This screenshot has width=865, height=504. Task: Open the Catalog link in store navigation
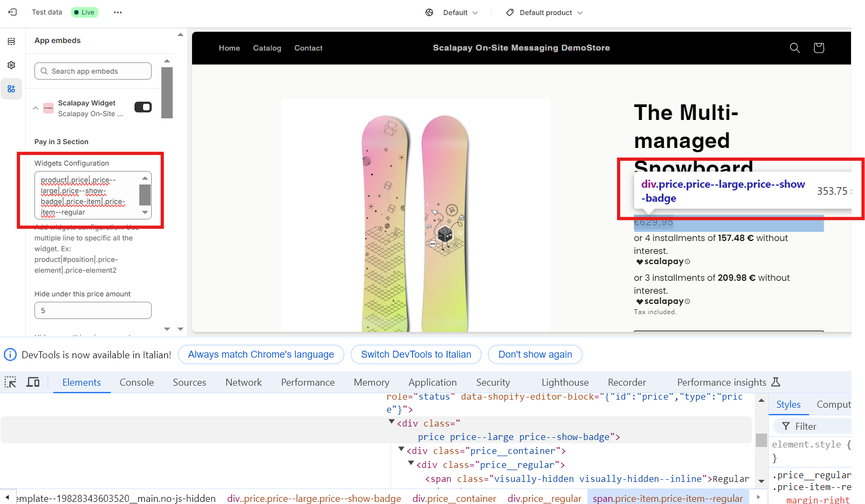[x=267, y=48]
